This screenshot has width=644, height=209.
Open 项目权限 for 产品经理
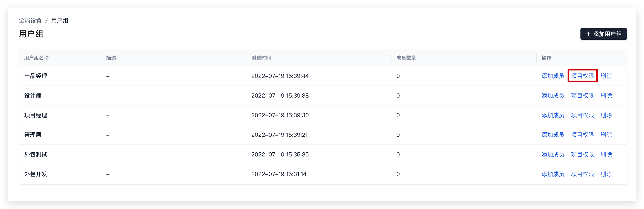coord(582,76)
